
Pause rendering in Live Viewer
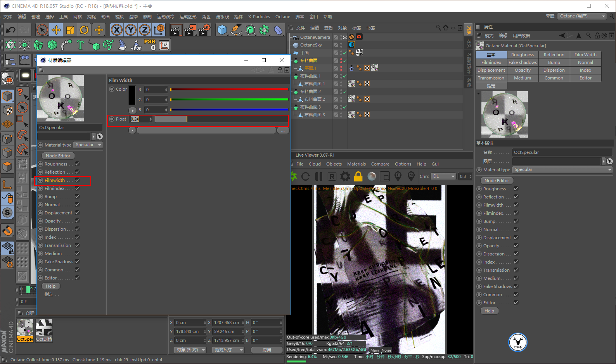point(319,177)
